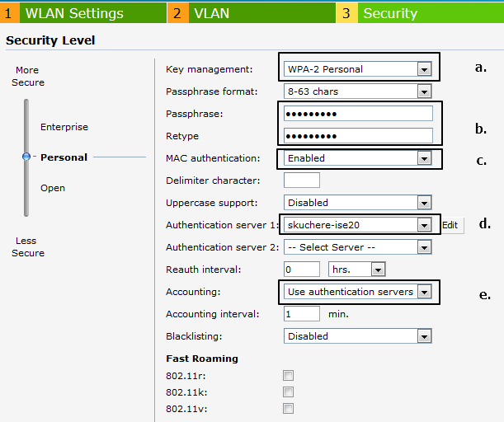The width and height of the screenshot is (504, 422).
Task: Click the Key management dropdown arrow icon
Action: coord(424,69)
